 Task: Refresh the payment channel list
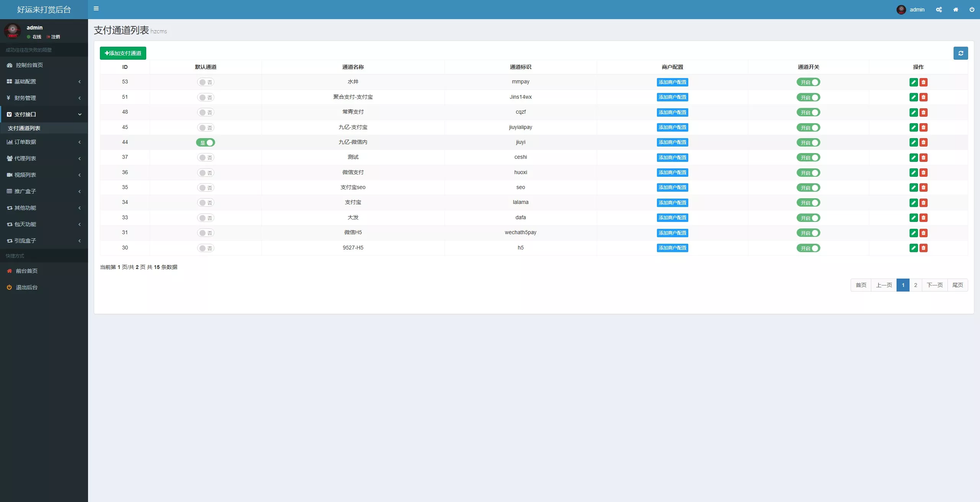click(x=960, y=53)
